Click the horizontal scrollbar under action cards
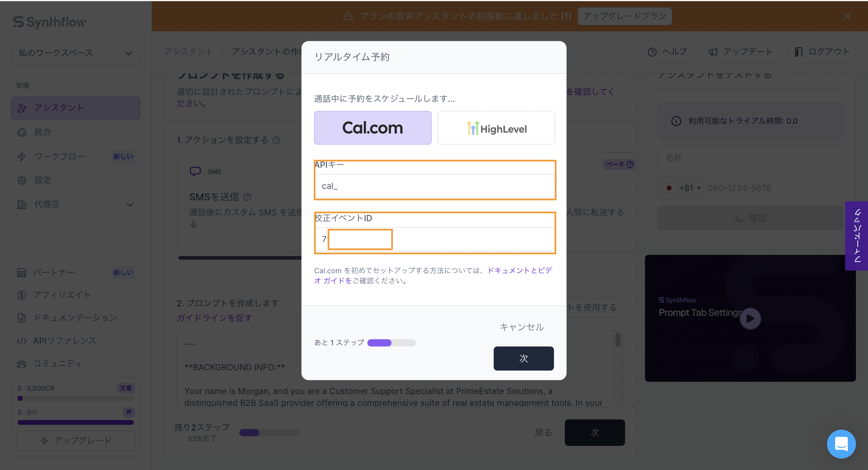 pyautogui.click(x=240, y=258)
